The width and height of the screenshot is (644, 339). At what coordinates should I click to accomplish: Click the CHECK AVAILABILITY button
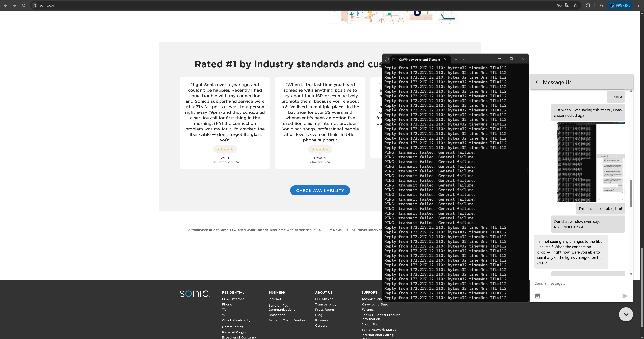(x=320, y=190)
